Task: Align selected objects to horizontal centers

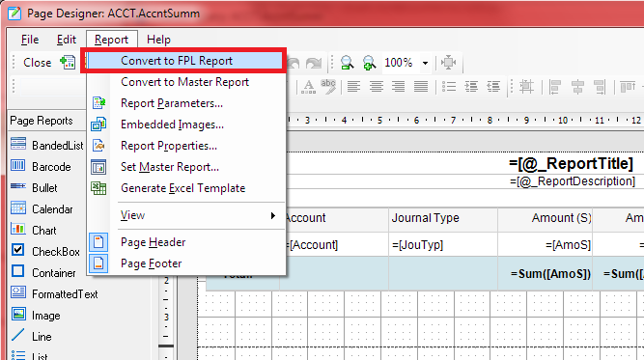Action: (577, 87)
